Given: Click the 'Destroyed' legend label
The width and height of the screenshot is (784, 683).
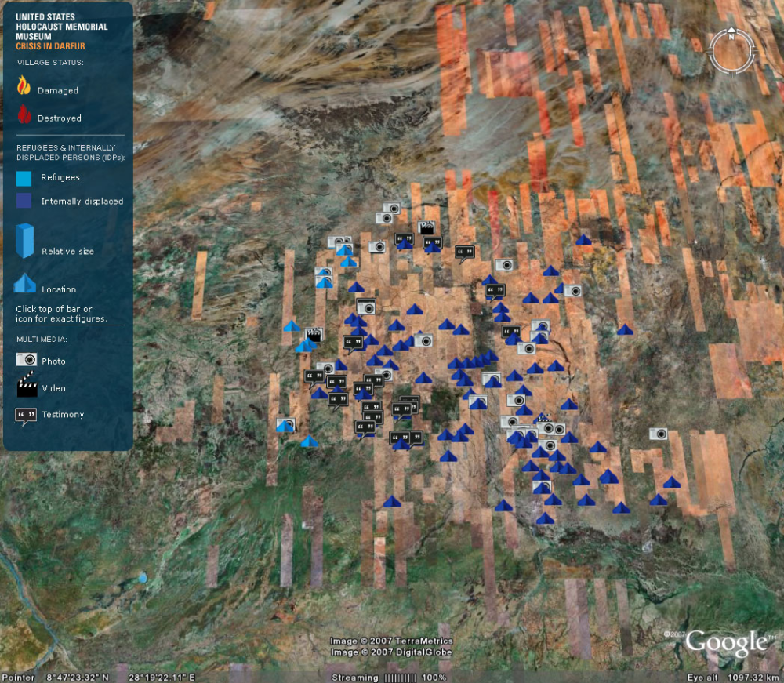Looking at the screenshot, I should [60, 118].
